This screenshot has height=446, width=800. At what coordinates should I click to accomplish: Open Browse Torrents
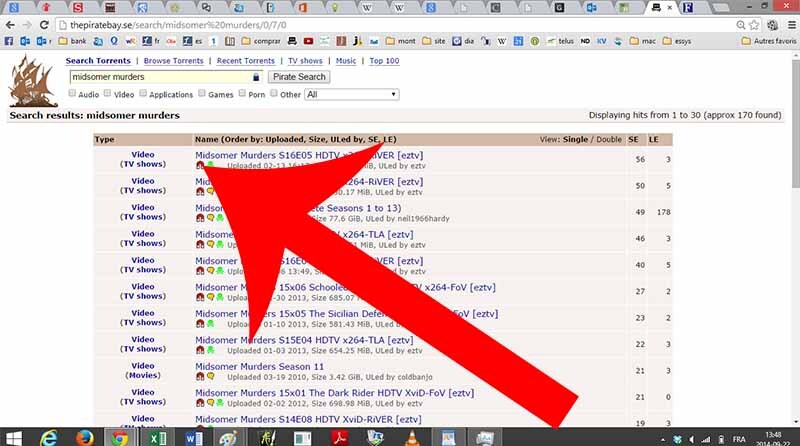click(x=173, y=61)
